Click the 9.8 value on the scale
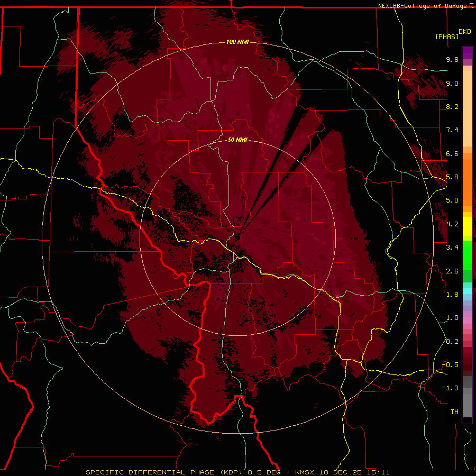476x476 pixels. click(452, 59)
